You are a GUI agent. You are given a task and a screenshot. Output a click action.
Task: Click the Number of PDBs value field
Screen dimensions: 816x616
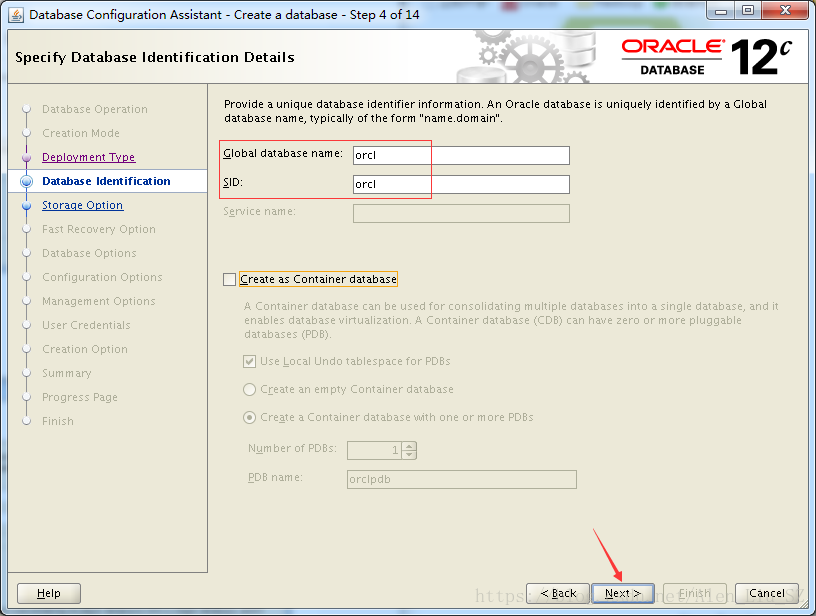[375, 450]
